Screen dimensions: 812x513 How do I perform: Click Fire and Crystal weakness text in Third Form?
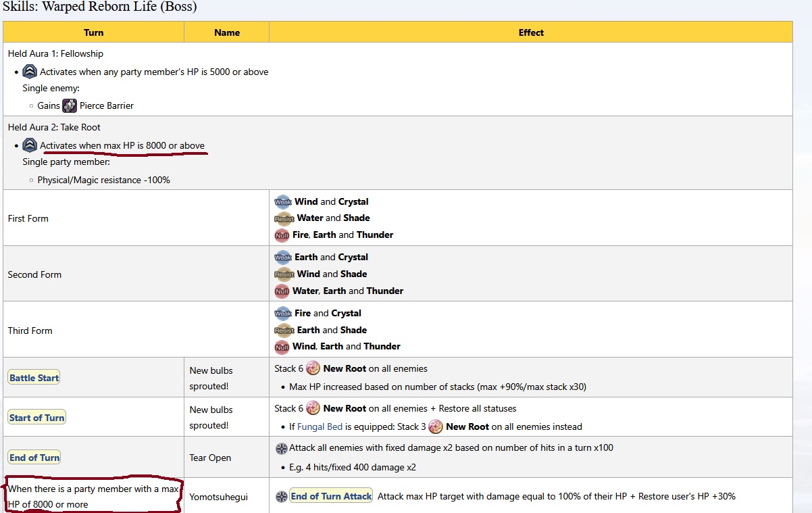[x=328, y=314]
